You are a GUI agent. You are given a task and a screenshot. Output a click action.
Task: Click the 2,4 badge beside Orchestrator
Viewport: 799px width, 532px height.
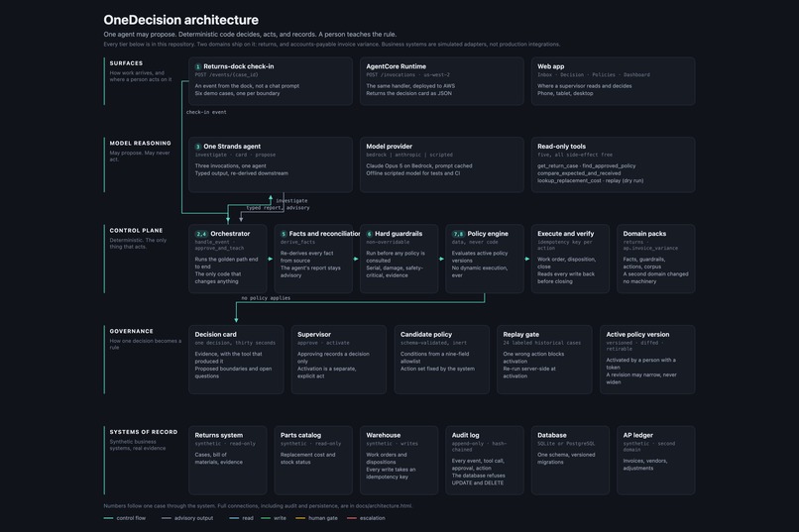(x=201, y=234)
